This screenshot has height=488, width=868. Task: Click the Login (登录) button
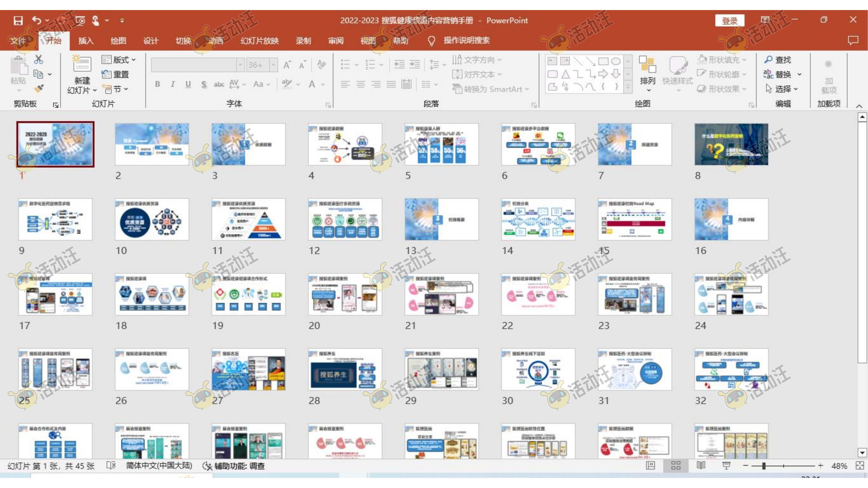pos(730,21)
